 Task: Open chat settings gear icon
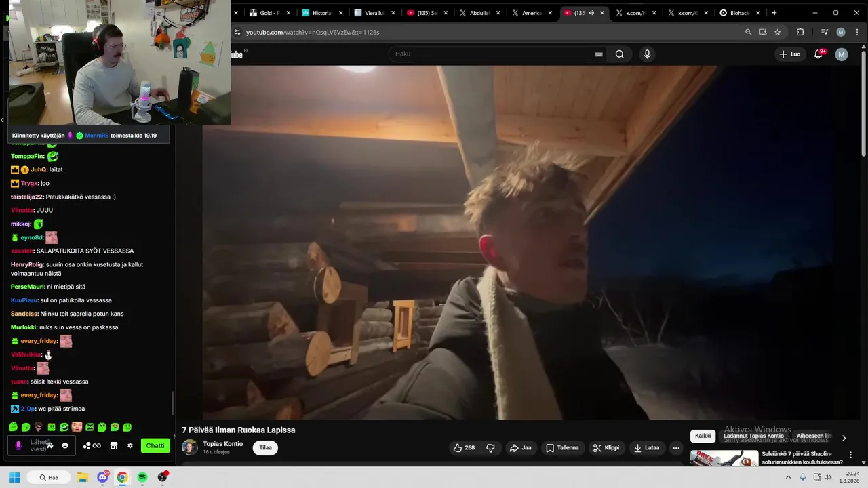coord(130,445)
